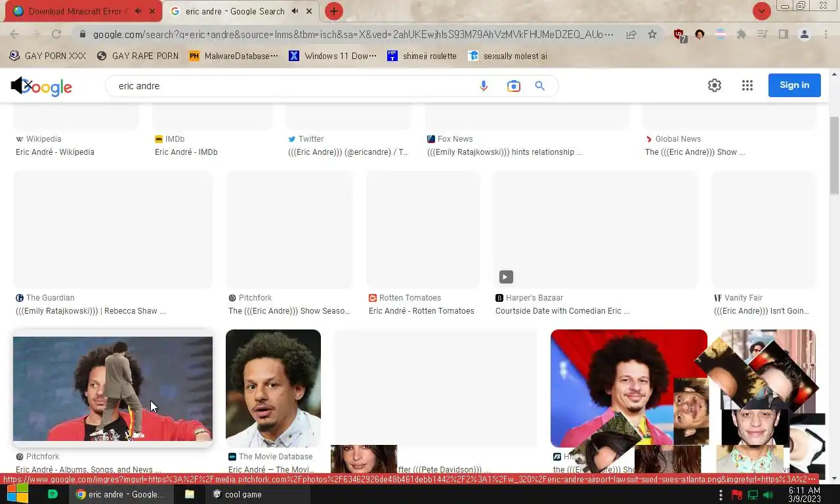Open The Guardian Rebecca Shaw result
840x504 pixels.
(x=91, y=311)
